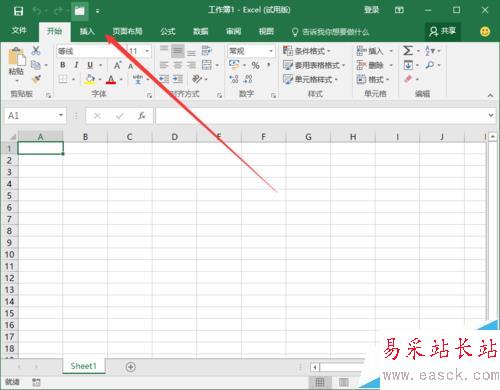
Task: Click the Clear eraser icon
Action: [x=408, y=79]
